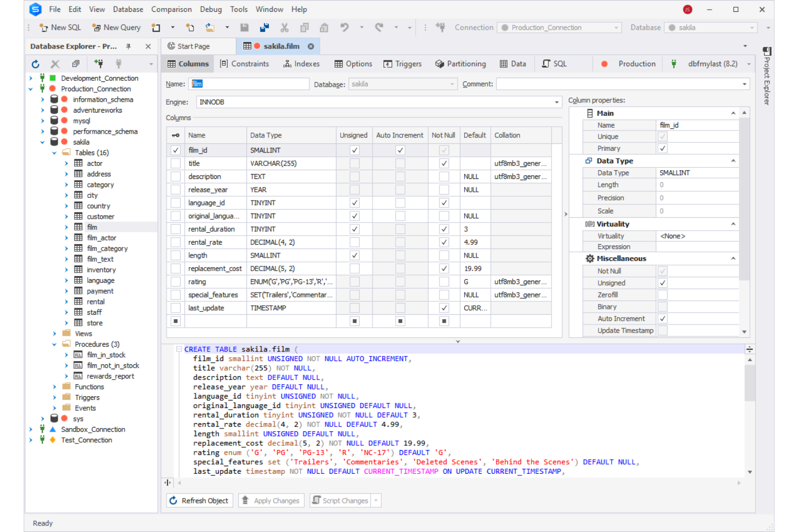
Task: Click the Refresh Object button
Action: [x=199, y=500]
